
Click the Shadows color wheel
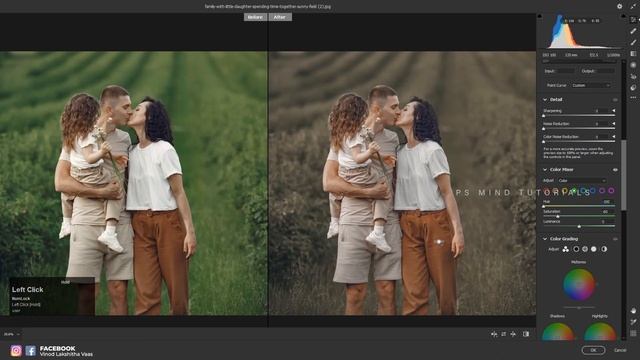tap(558, 331)
